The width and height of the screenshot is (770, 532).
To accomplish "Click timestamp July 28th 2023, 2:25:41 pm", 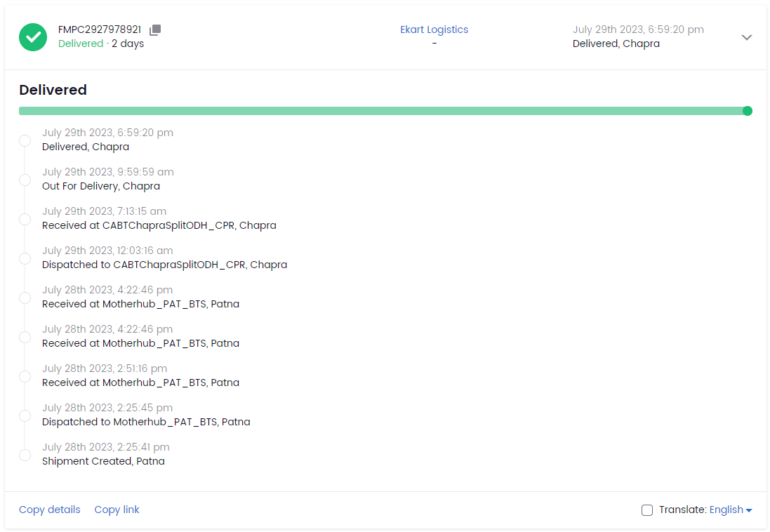I will [x=105, y=447].
